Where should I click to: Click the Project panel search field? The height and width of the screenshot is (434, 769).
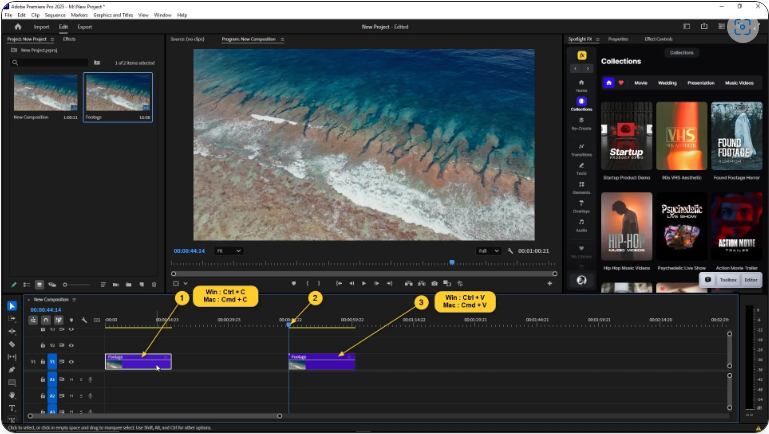pyautogui.click(x=49, y=63)
